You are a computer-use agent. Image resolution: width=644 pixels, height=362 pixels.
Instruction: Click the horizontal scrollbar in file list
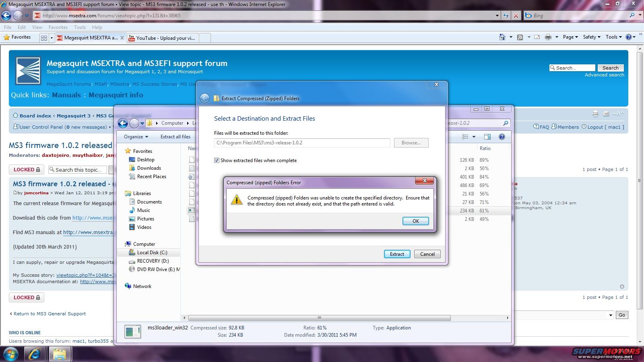pyautogui.click(x=319, y=318)
